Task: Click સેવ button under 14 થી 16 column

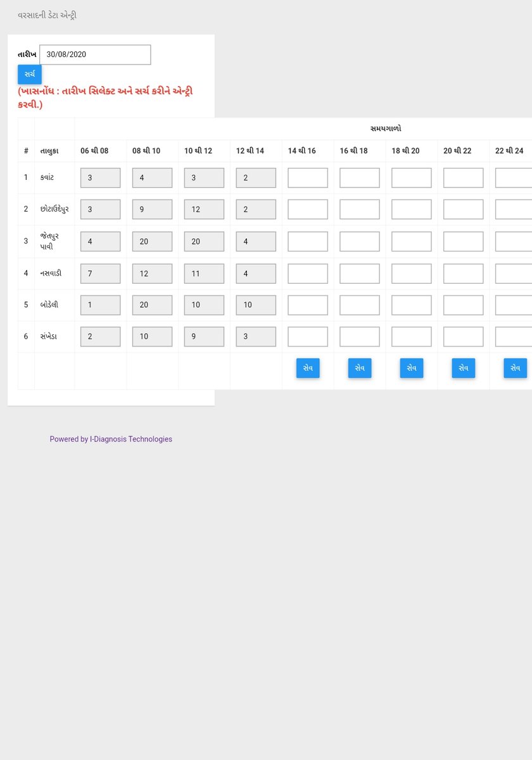Action: [308, 368]
